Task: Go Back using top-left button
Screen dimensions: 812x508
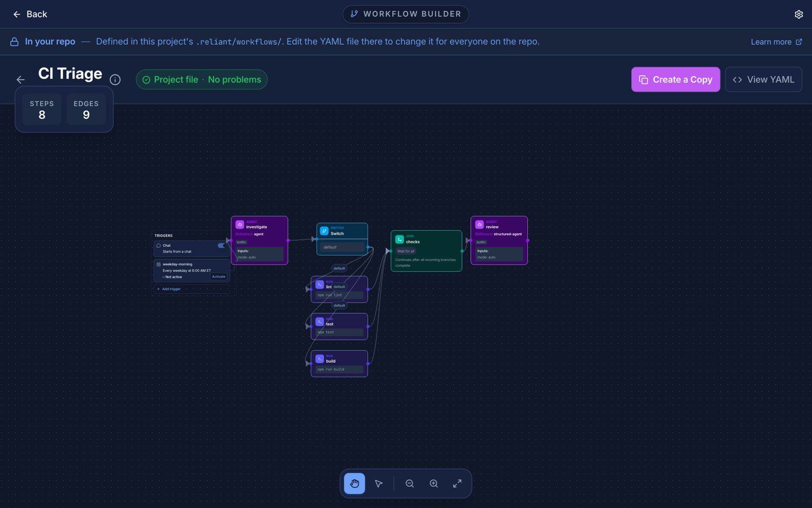Action: [x=30, y=14]
